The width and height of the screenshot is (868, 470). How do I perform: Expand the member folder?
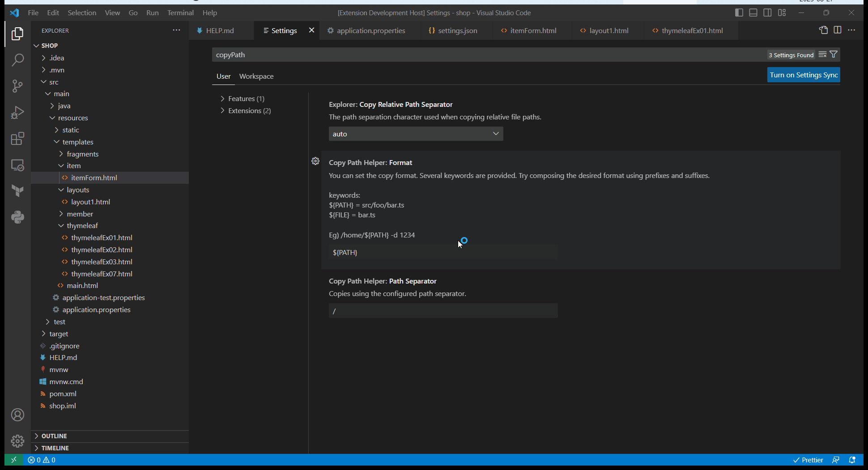coord(110,214)
